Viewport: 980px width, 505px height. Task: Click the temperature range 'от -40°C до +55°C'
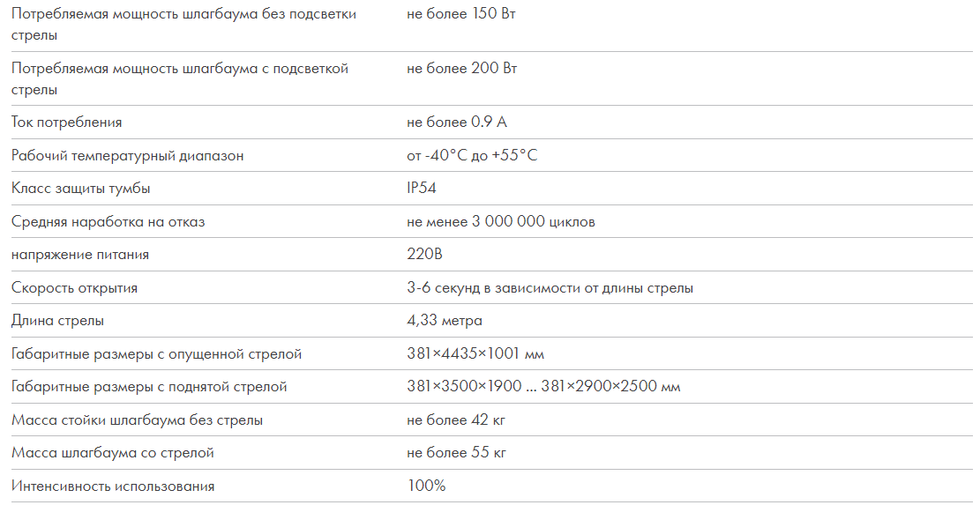[x=471, y=155]
